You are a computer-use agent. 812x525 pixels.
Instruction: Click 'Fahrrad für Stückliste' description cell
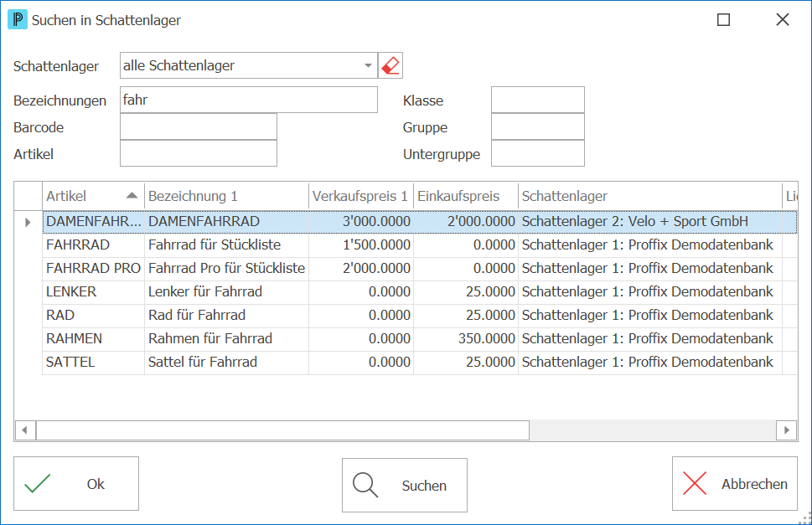[226, 245]
